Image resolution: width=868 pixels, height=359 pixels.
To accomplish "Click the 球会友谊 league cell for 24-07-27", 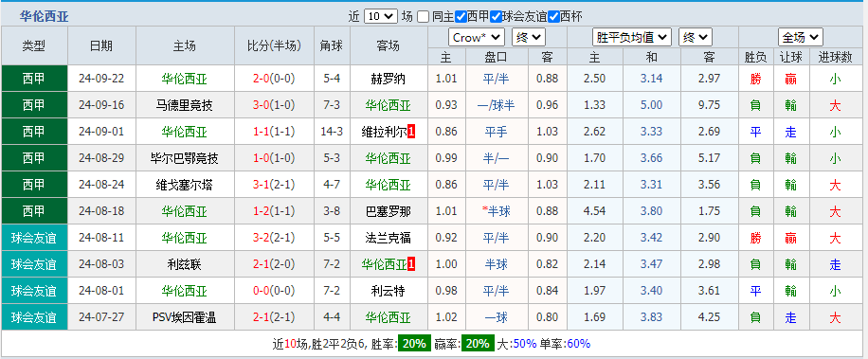I will 34,317.
